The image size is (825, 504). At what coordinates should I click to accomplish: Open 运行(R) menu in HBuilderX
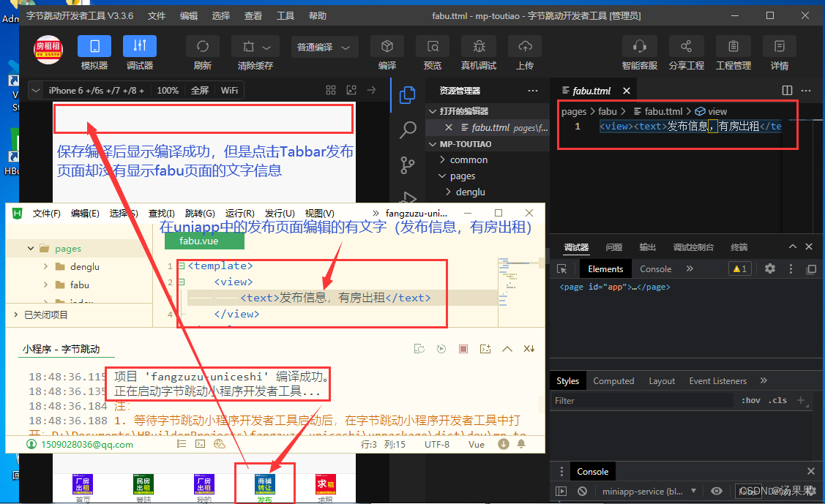[x=240, y=214]
